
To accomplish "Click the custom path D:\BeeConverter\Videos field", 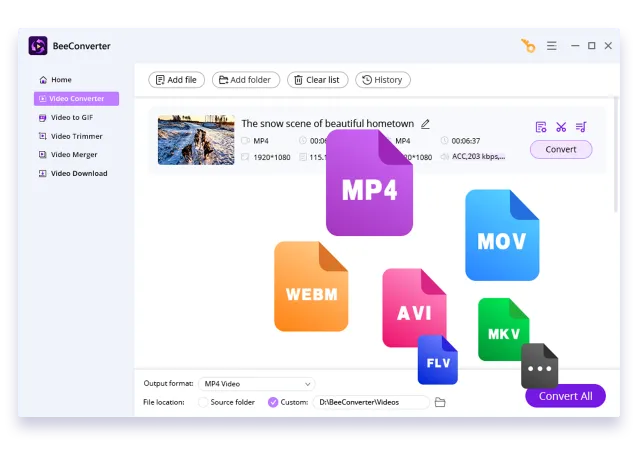I will pos(371,402).
